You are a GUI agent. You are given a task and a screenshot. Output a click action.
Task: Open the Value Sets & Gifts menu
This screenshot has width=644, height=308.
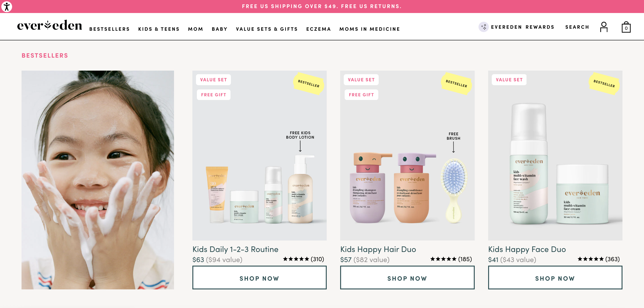[267, 29]
